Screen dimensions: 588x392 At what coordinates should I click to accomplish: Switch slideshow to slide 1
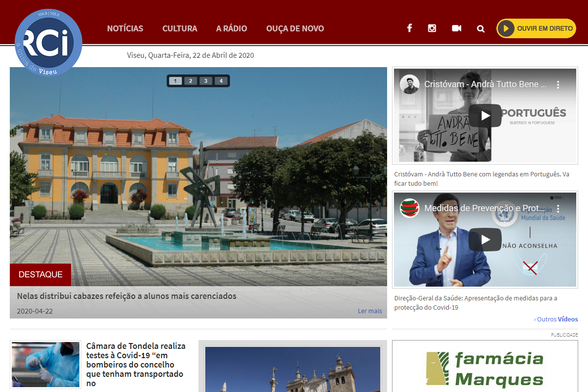pos(175,81)
